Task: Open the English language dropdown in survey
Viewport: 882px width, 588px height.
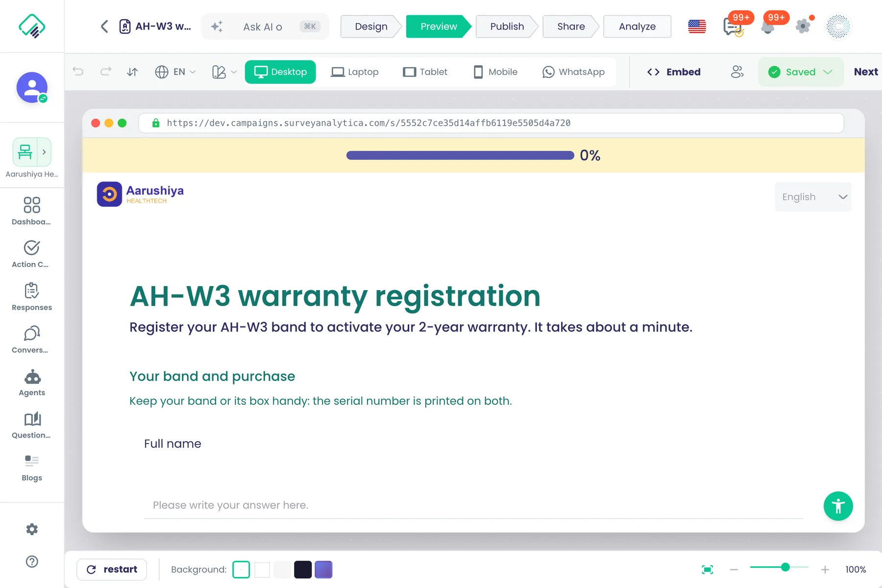Action: click(813, 197)
